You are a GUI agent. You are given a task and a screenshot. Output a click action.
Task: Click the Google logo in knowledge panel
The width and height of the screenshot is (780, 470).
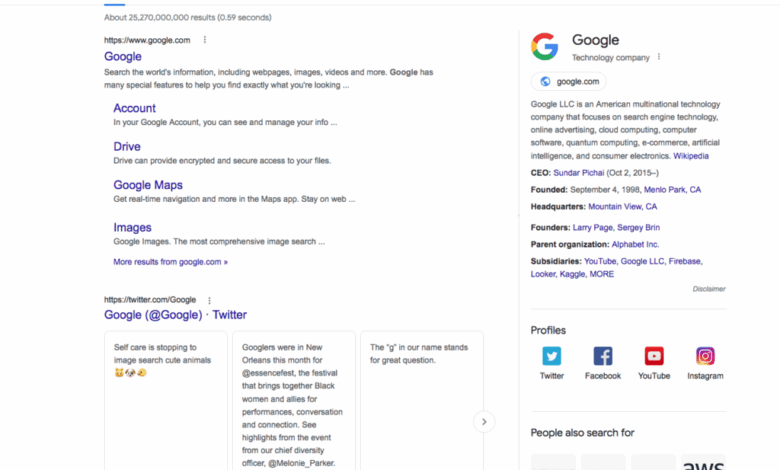pos(545,47)
